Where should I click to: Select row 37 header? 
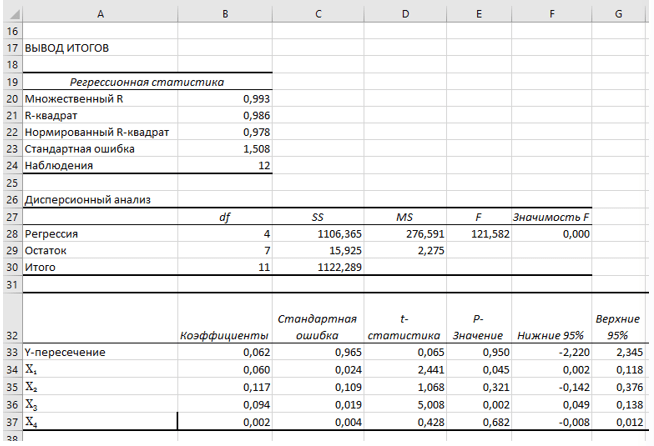[x=13, y=422]
